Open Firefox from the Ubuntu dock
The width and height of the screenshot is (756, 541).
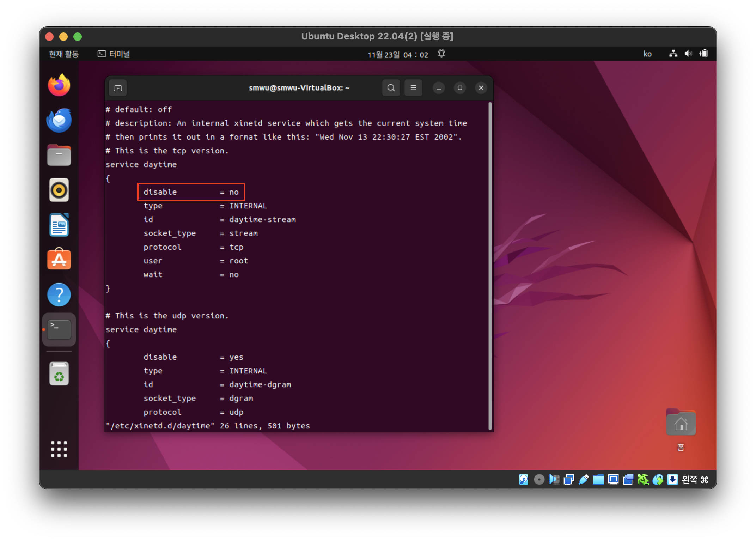[x=59, y=85]
